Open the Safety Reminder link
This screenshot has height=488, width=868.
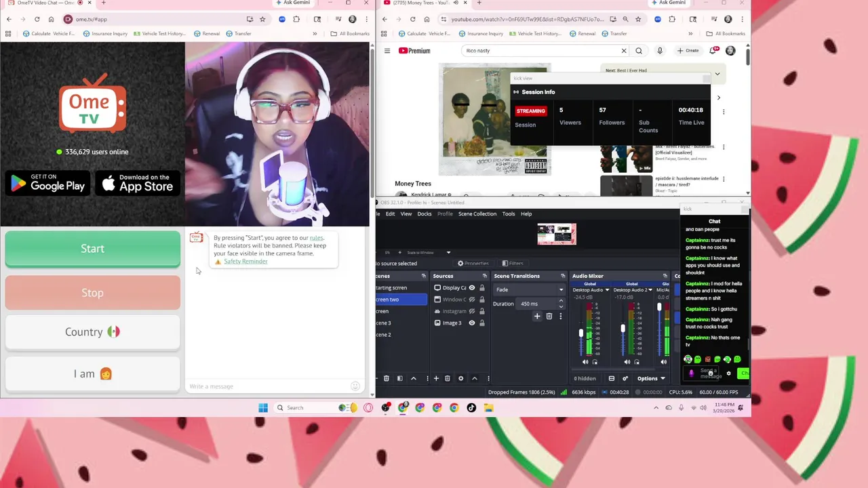click(x=245, y=262)
